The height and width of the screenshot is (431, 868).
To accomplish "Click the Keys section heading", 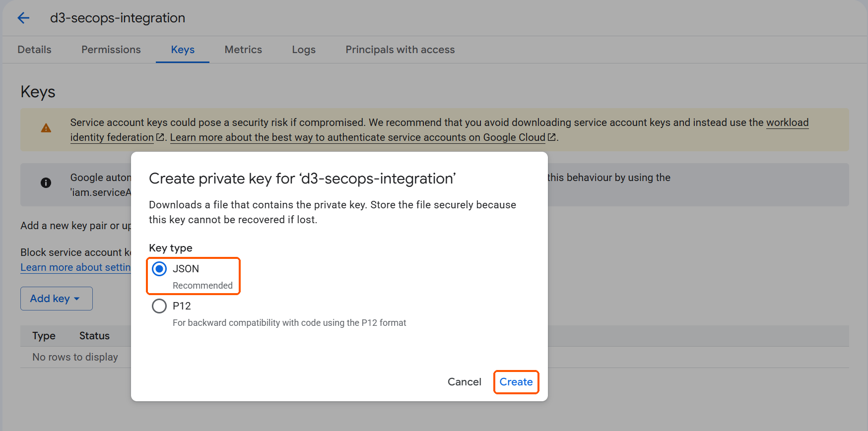I will point(38,92).
